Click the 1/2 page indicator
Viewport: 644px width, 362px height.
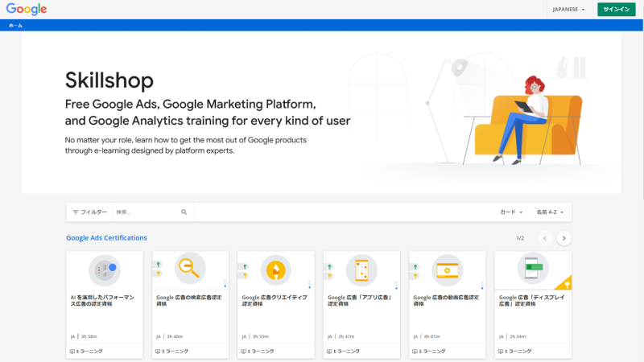pos(520,238)
